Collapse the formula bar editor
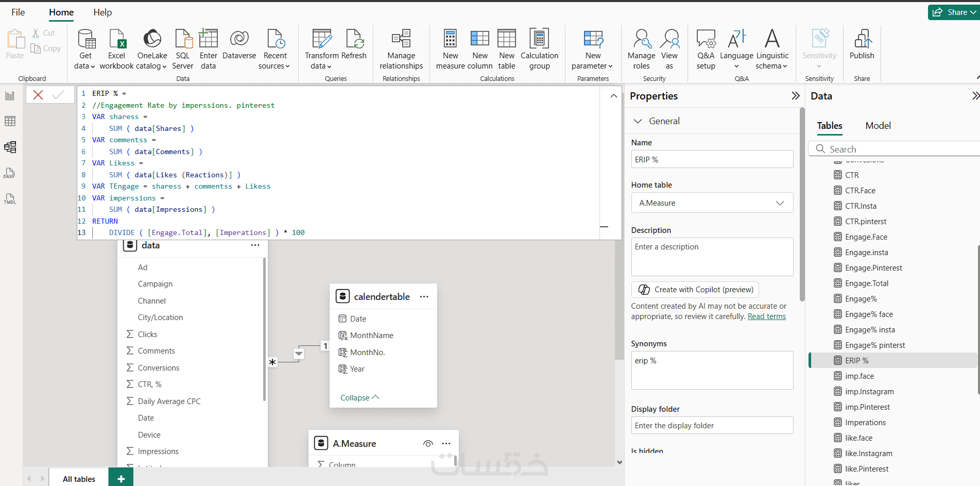 613,96
